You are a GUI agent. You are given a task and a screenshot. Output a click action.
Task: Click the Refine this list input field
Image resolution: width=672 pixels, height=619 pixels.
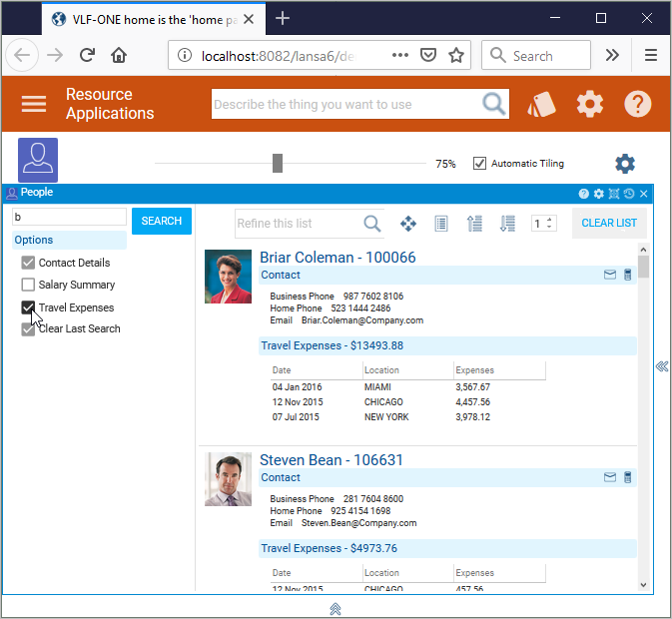coord(298,224)
